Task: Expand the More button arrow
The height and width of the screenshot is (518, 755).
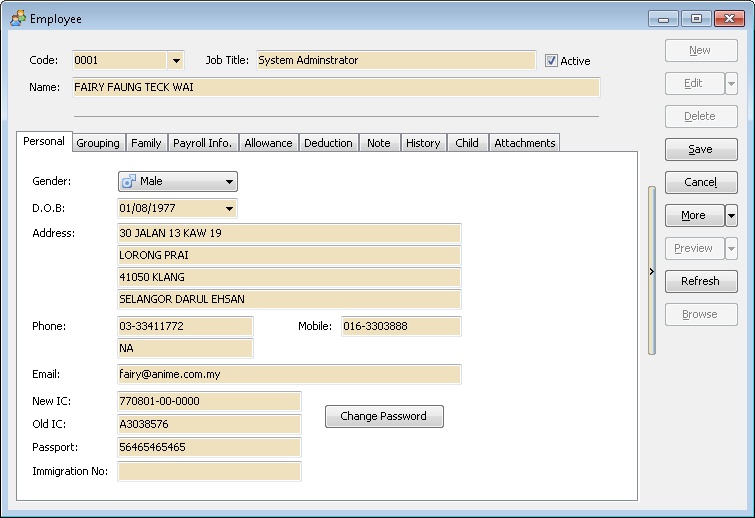Action: (731, 216)
